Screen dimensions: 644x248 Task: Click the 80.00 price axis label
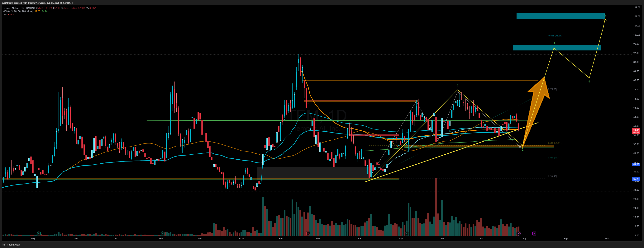636,80
